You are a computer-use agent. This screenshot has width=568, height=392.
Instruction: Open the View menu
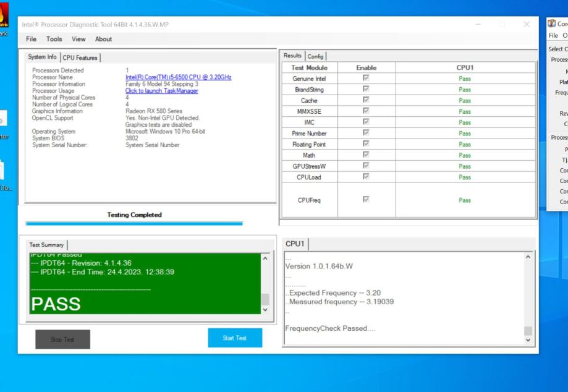click(x=78, y=39)
